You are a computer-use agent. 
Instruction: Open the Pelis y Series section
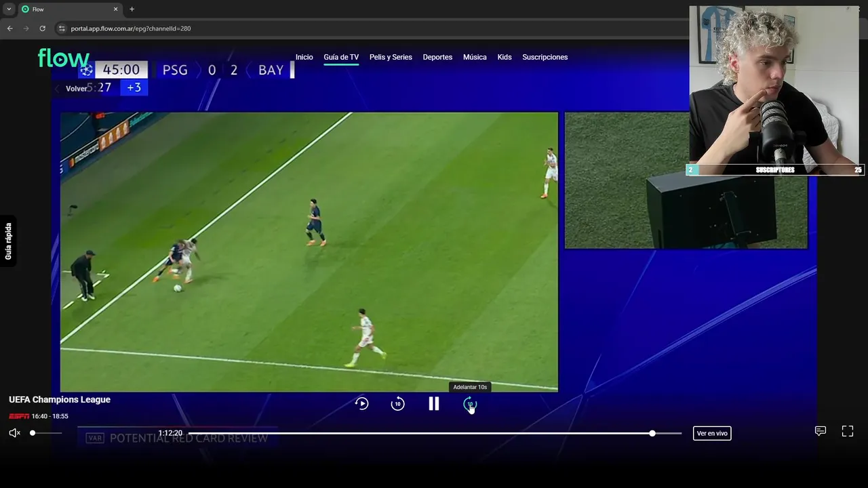(x=391, y=57)
